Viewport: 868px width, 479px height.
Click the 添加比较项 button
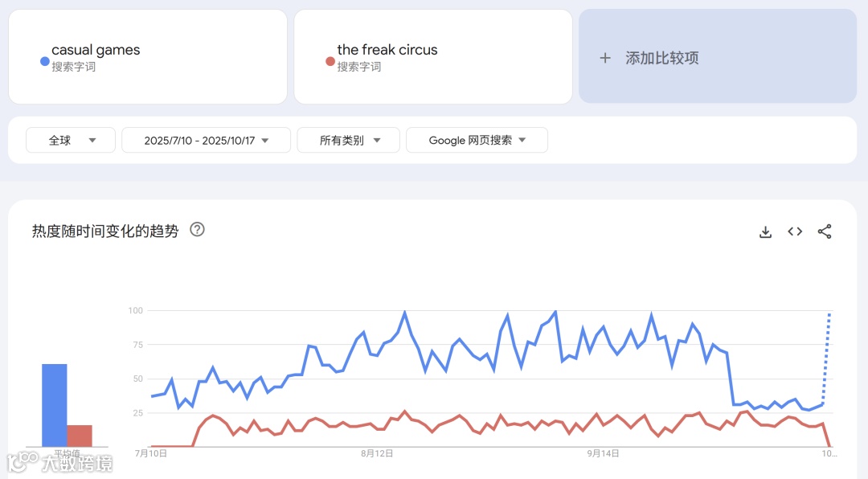coord(718,56)
